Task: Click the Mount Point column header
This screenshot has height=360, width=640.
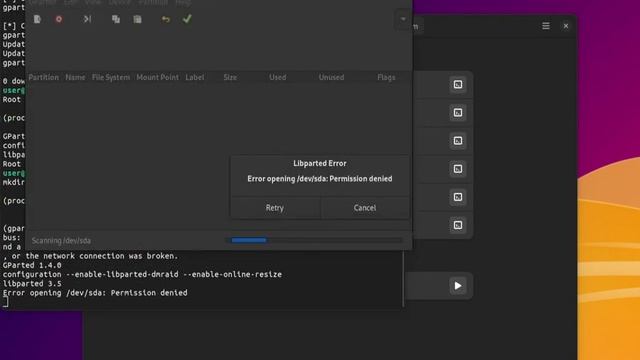Action: 157,77
